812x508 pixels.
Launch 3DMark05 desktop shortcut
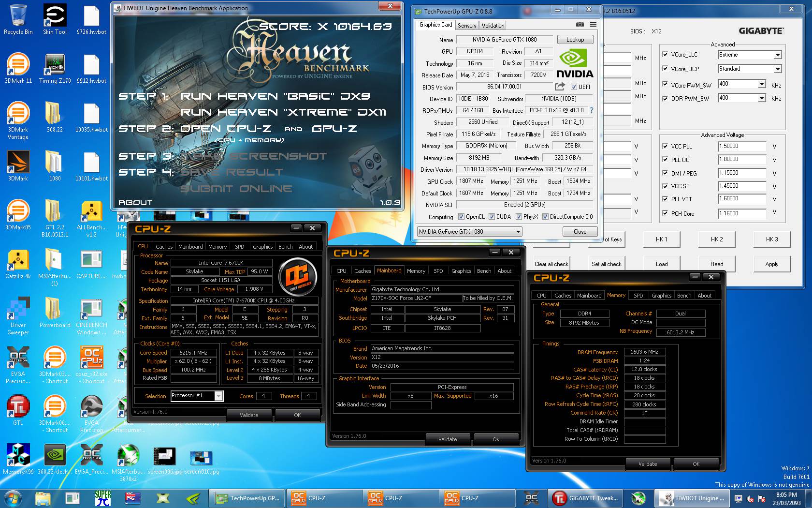[18, 215]
